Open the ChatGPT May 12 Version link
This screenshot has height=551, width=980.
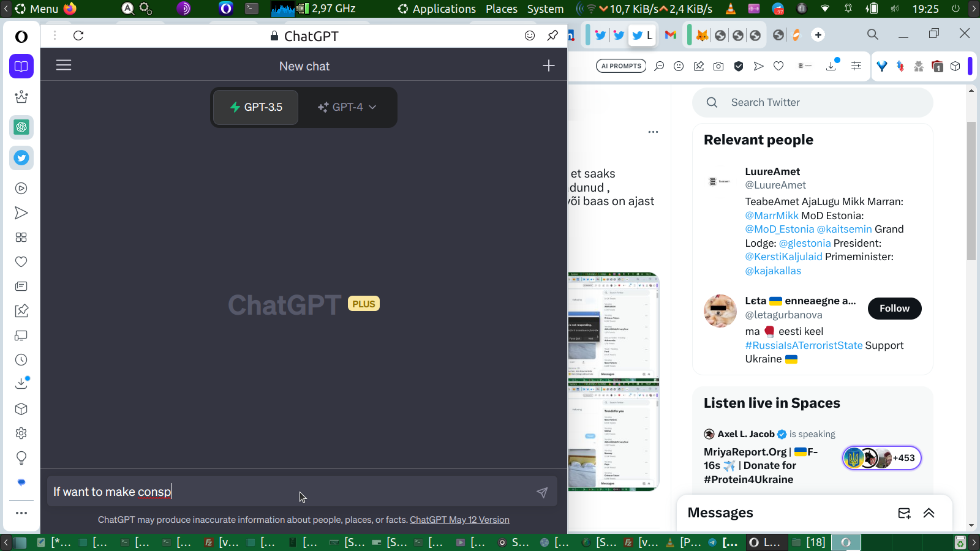click(459, 520)
